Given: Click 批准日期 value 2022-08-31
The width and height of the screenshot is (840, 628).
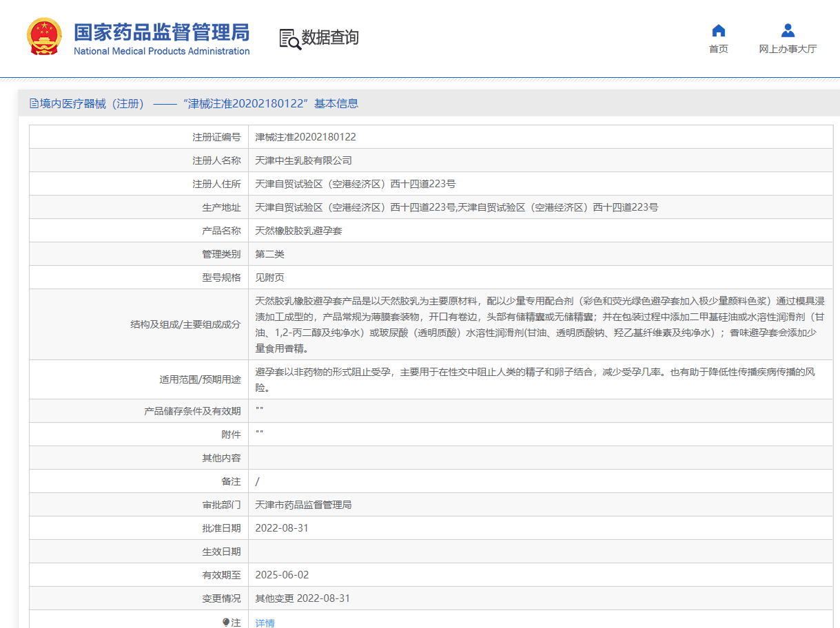Looking at the screenshot, I should tap(282, 528).
